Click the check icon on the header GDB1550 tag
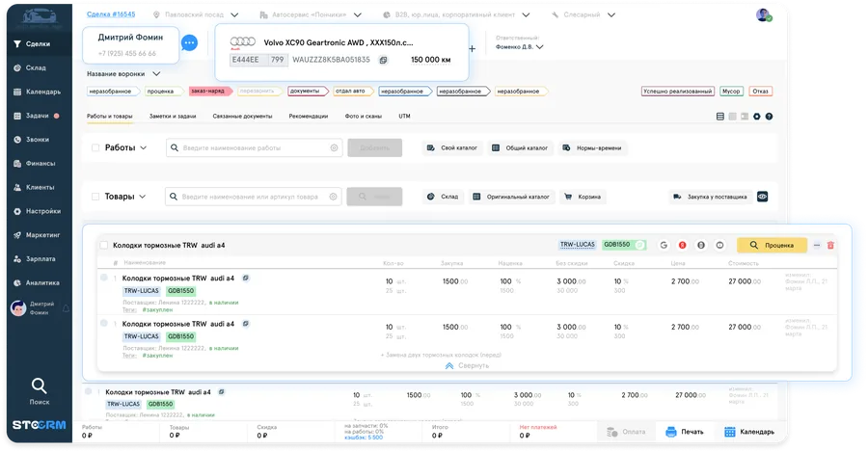 pyautogui.click(x=640, y=245)
